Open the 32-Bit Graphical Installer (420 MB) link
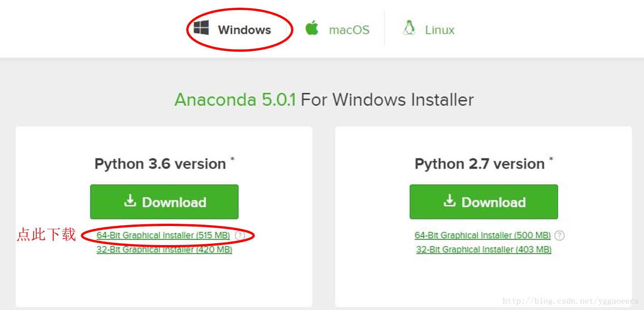 pyautogui.click(x=164, y=250)
